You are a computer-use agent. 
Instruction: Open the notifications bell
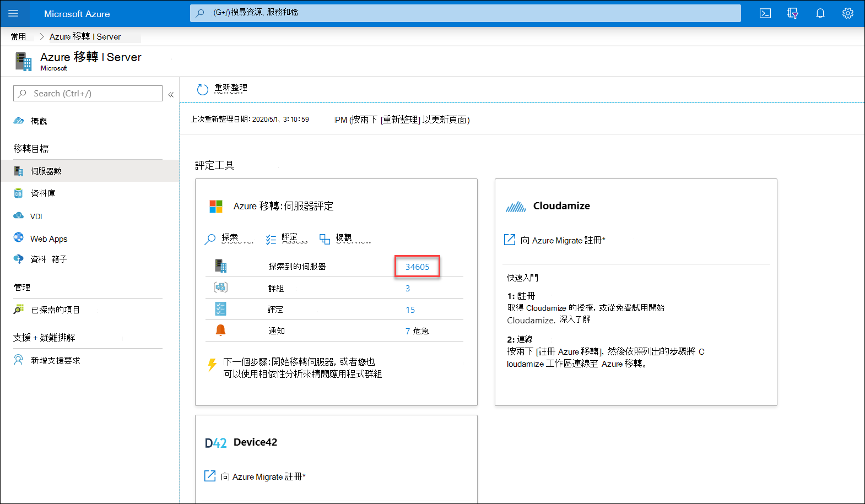tap(820, 13)
